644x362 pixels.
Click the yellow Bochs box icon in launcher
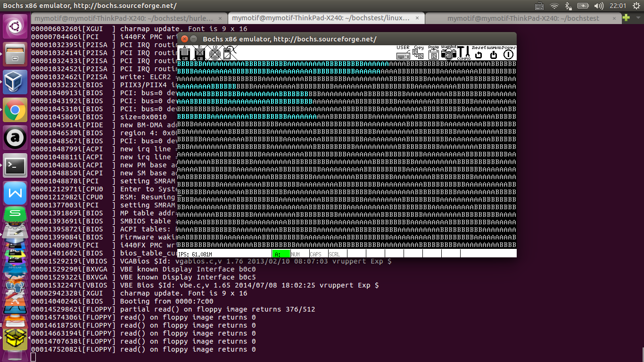coord(15,339)
